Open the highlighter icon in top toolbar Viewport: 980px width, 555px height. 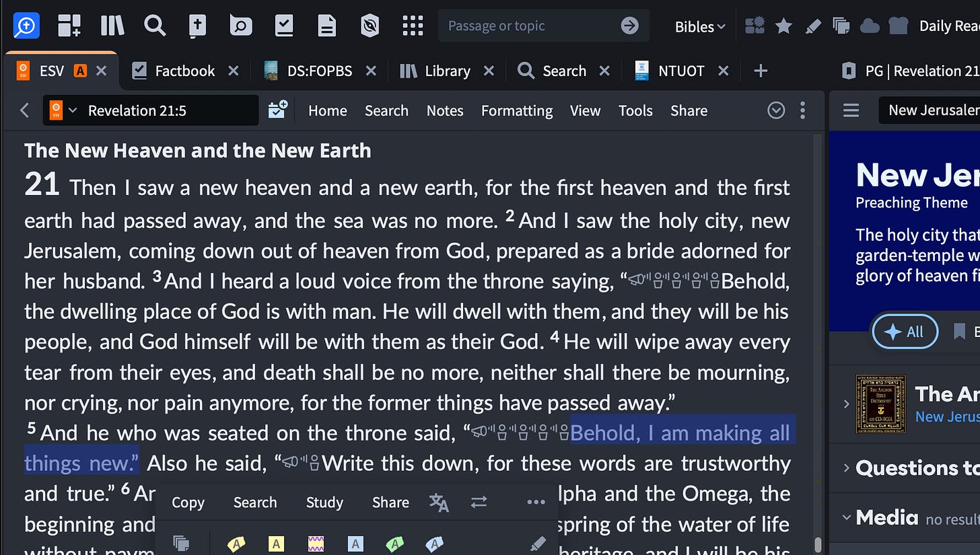pyautogui.click(x=812, y=26)
